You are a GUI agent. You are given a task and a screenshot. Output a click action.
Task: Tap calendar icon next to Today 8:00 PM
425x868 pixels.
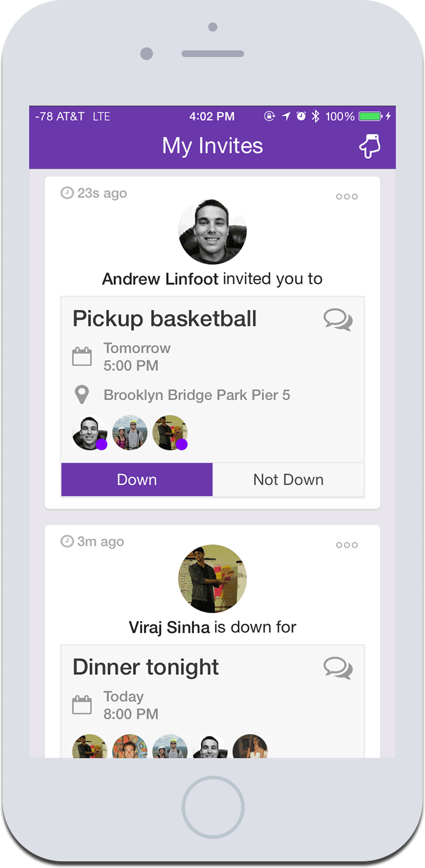[x=82, y=705]
